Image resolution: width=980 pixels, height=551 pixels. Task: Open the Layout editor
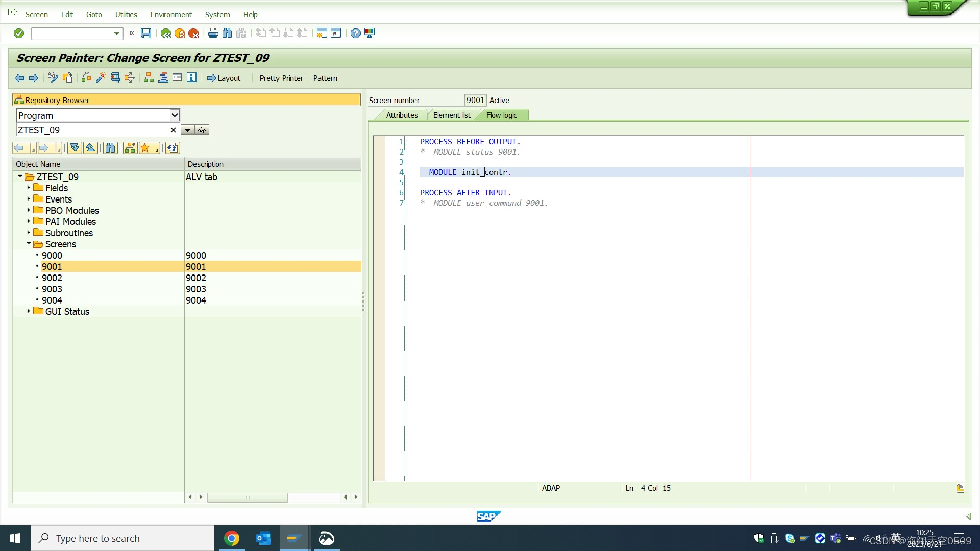(x=224, y=78)
